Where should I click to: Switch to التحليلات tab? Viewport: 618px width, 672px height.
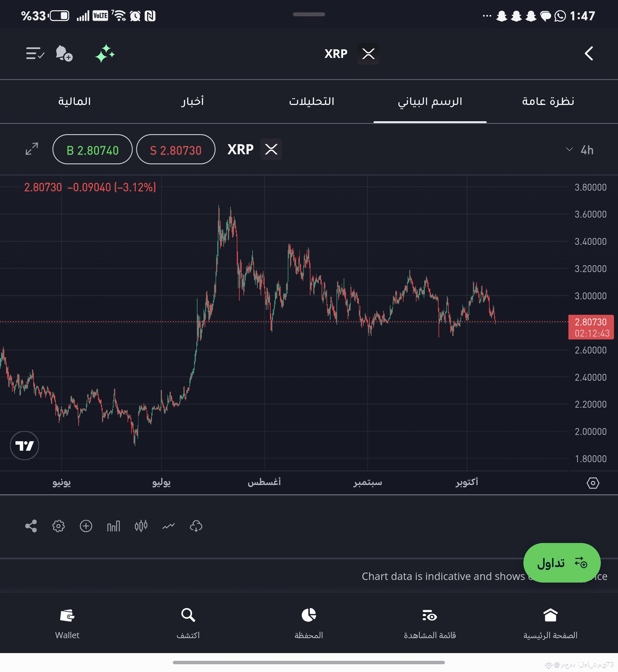pyautogui.click(x=311, y=101)
